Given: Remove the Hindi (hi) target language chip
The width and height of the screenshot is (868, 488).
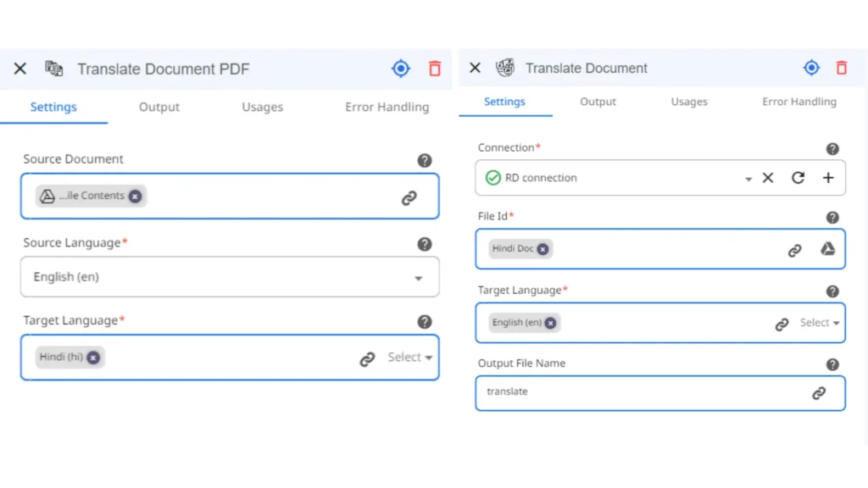Looking at the screenshot, I should pyautogui.click(x=93, y=358).
